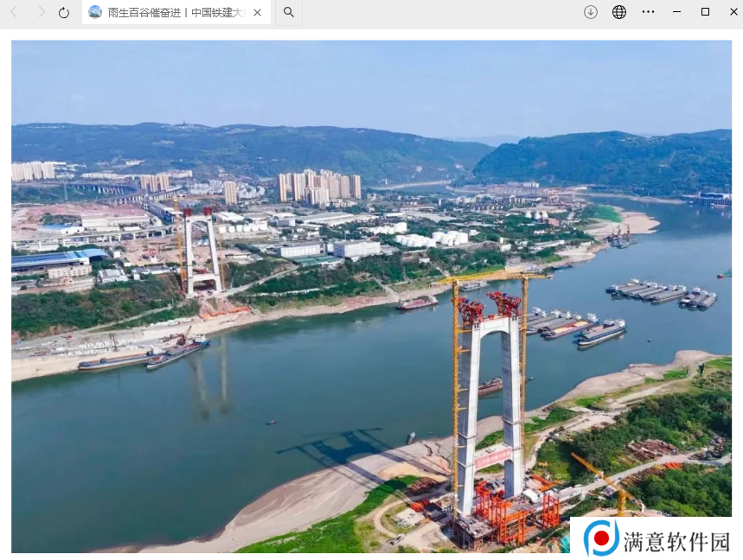Viewport: 743px width, 560px height.
Task: Close the browser window
Action: pos(733,12)
